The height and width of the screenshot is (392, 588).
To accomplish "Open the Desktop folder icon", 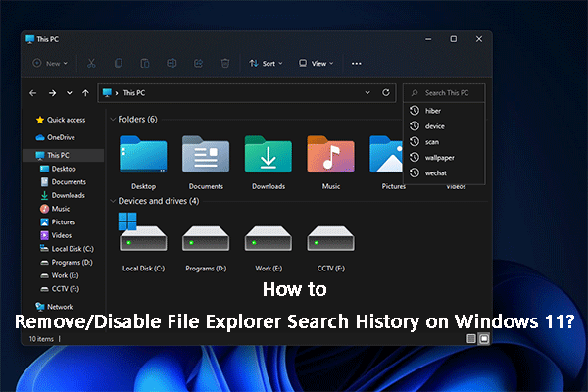I will [x=143, y=154].
